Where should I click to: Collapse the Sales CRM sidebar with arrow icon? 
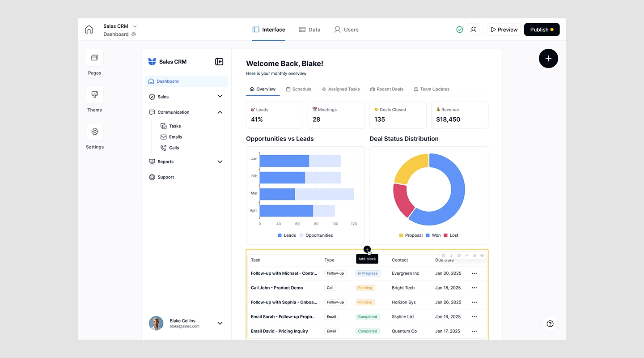219,62
